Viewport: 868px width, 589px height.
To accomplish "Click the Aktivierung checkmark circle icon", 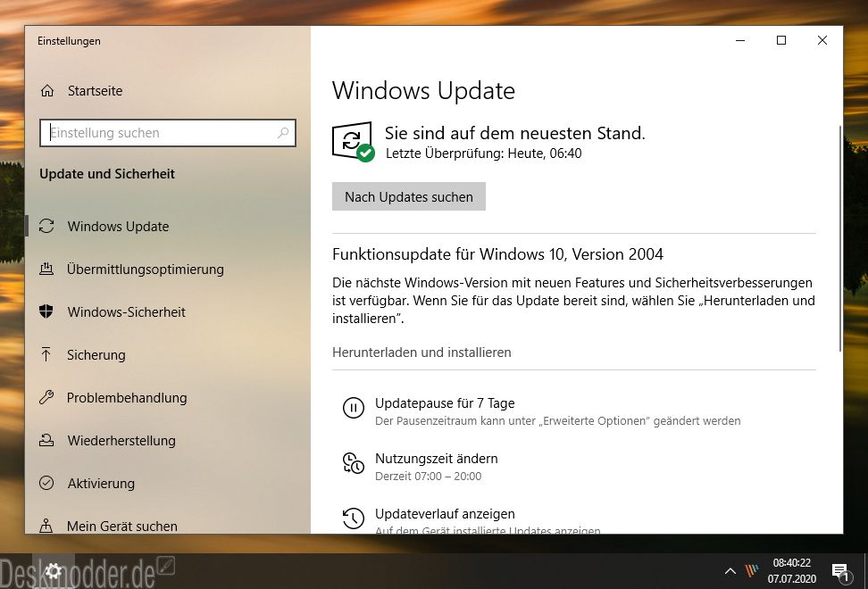I will pos(46,483).
